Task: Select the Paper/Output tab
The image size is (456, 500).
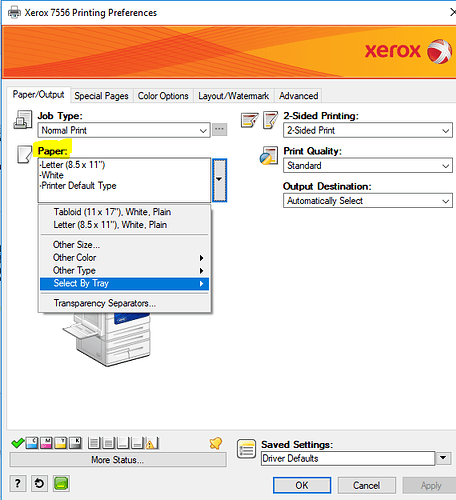Action: [x=38, y=95]
